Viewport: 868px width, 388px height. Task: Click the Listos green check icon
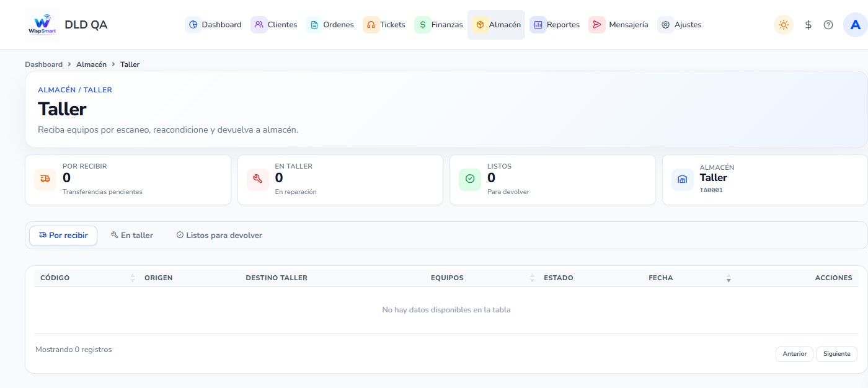pos(470,179)
